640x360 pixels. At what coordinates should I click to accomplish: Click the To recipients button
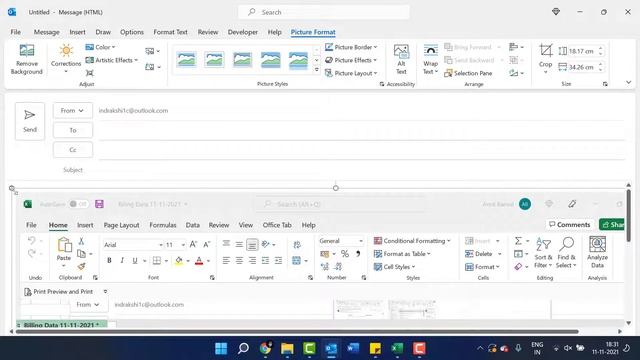(x=73, y=130)
